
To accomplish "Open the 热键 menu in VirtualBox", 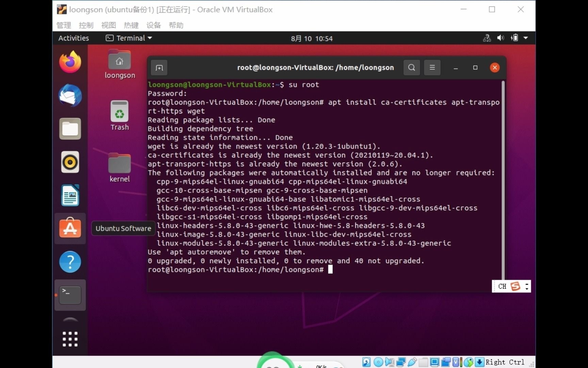I will click(131, 25).
